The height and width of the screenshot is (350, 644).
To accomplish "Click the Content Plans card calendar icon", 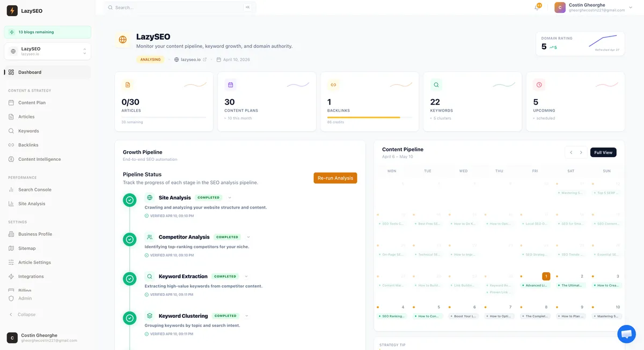I will [x=230, y=85].
